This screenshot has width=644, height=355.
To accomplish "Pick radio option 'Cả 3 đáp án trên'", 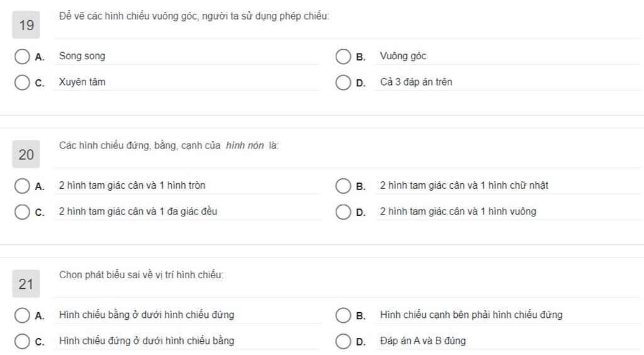I will point(343,82).
